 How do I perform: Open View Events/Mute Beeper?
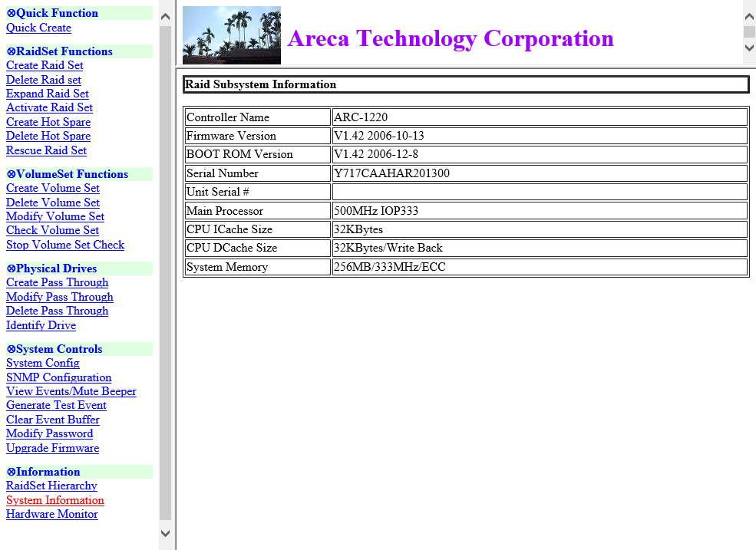(71, 391)
